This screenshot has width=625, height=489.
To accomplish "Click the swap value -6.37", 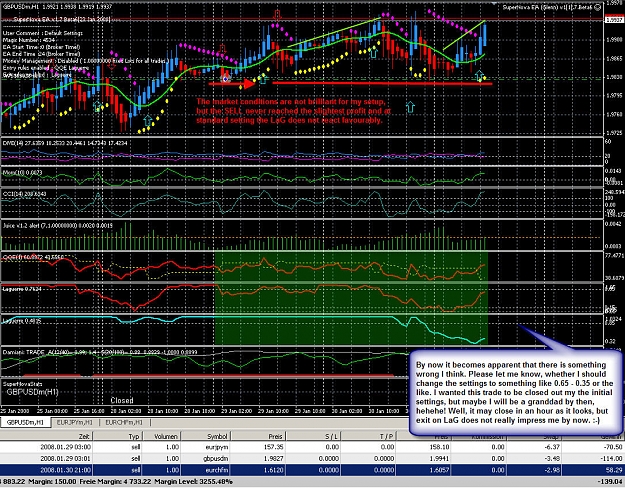I will [x=552, y=447].
